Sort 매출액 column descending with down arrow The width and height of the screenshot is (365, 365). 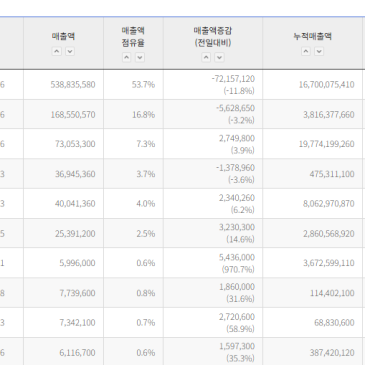pos(70,51)
